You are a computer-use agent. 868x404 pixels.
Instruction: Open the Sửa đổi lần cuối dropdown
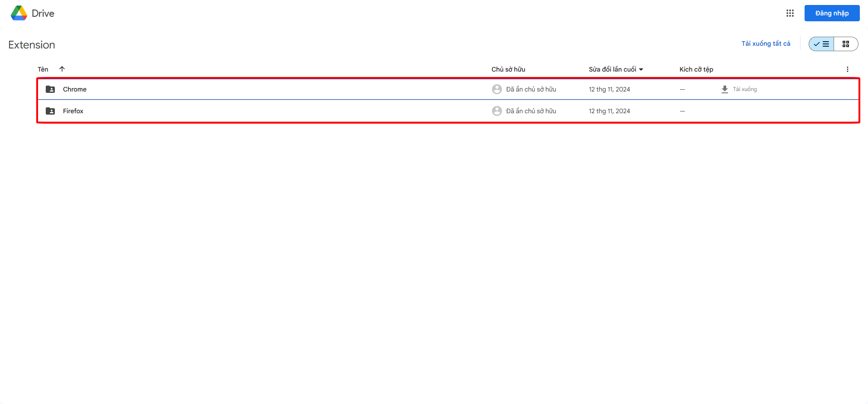click(x=616, y=69)
